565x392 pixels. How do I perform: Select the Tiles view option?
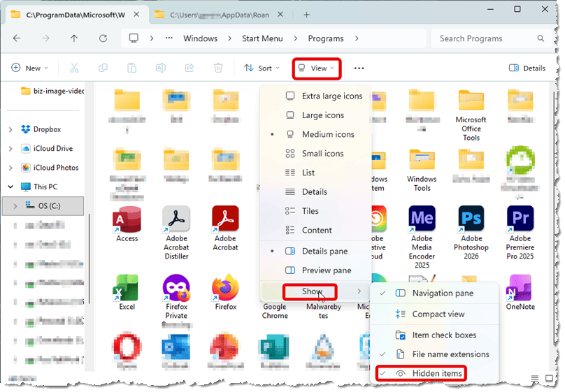(x=310, y=211)
